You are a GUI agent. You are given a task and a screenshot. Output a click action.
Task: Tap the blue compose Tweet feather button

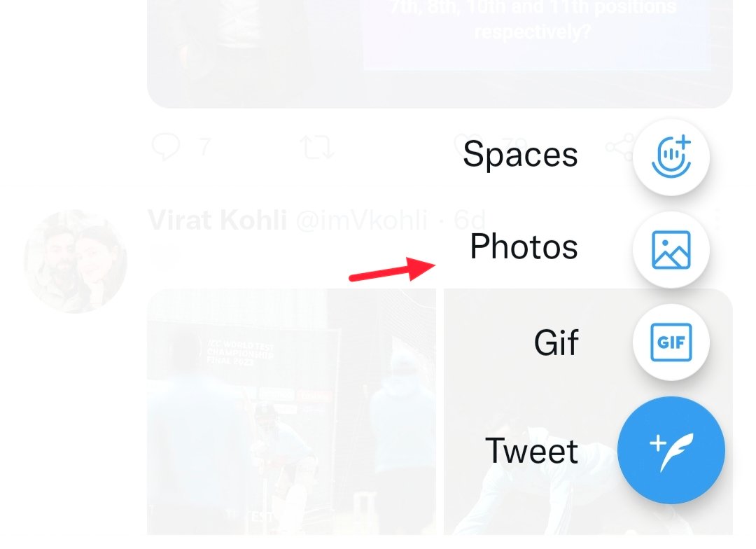click(671, 450)
